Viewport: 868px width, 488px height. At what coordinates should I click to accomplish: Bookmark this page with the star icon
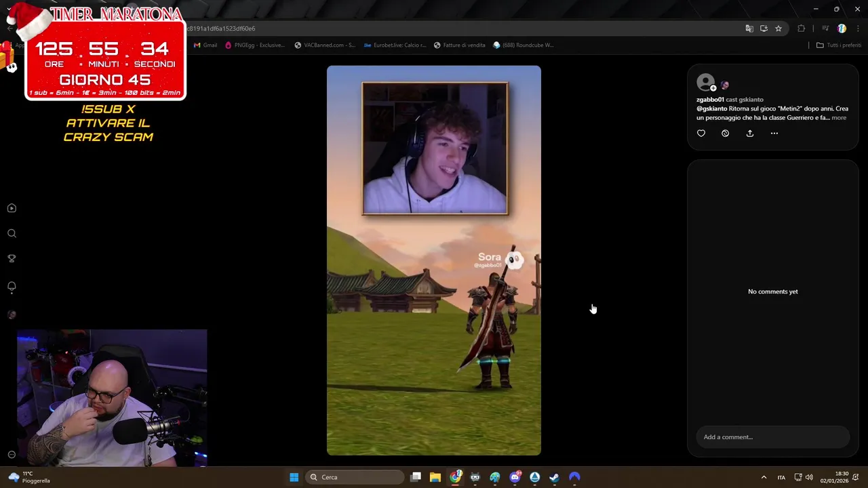pos(778,28)
